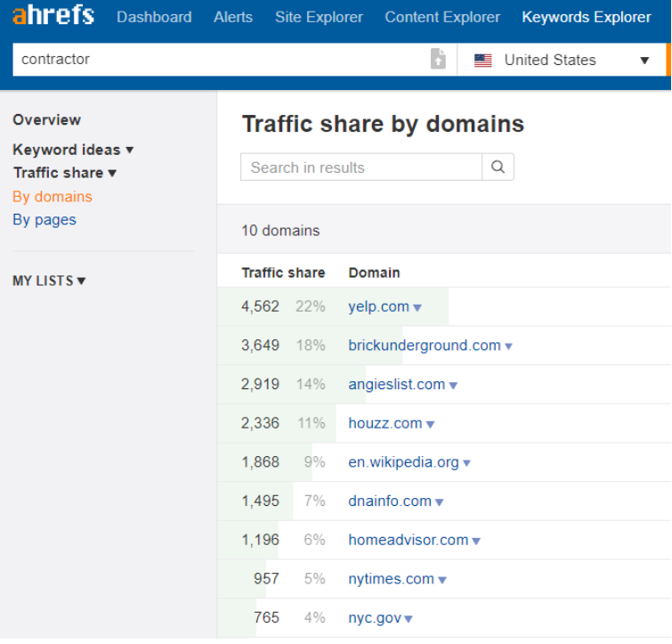Click the 765 traffic value
672x644 pixels.
[x=266, y=618]
